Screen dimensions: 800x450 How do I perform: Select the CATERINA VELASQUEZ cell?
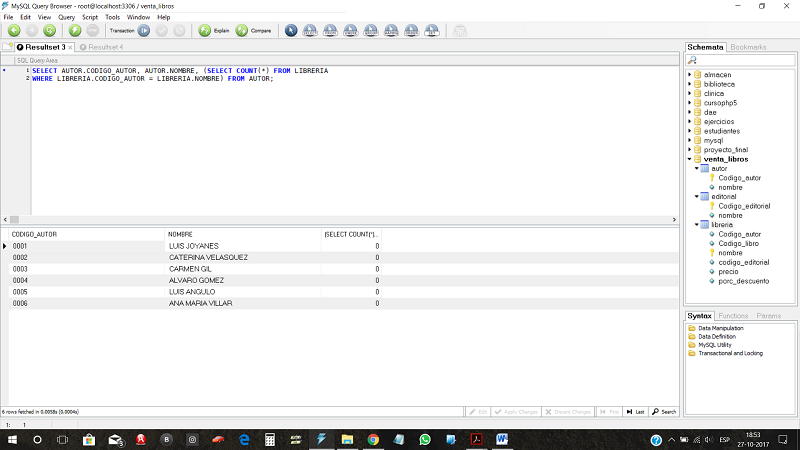click(243, 258)
